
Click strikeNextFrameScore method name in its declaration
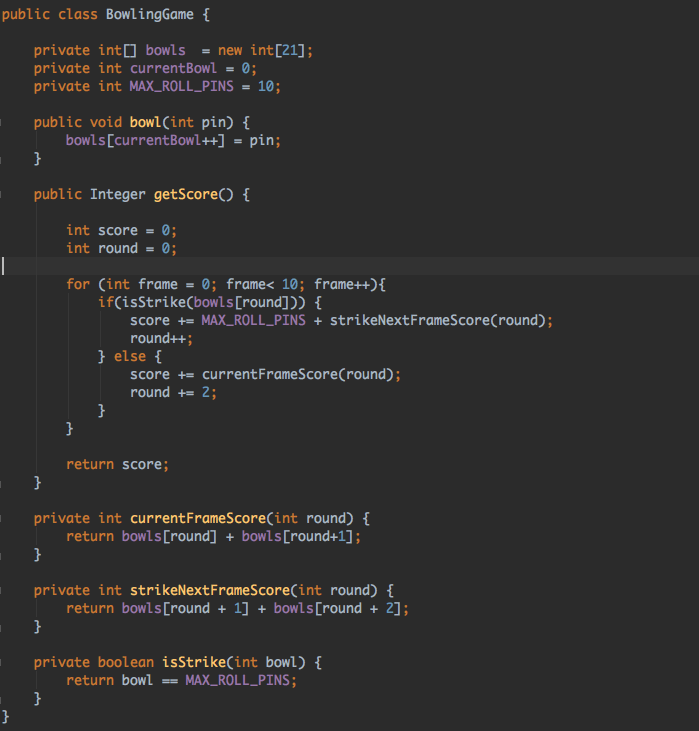tap(210, 591)
